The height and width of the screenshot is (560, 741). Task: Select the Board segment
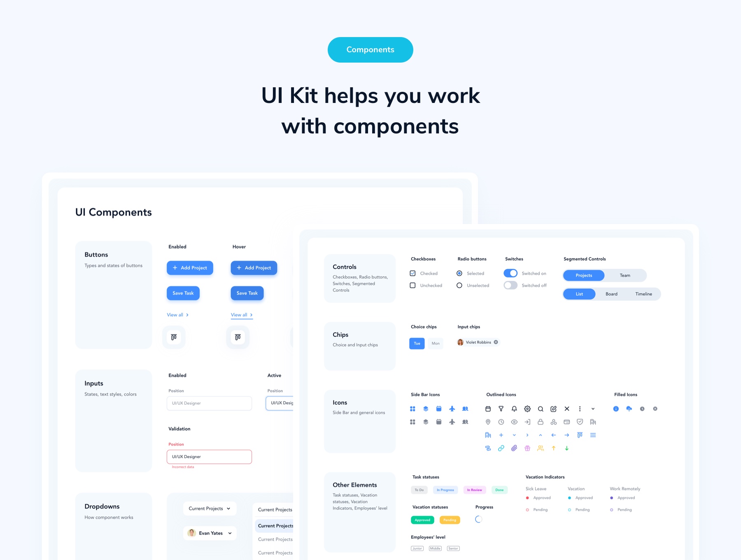(x=611, y=294)
